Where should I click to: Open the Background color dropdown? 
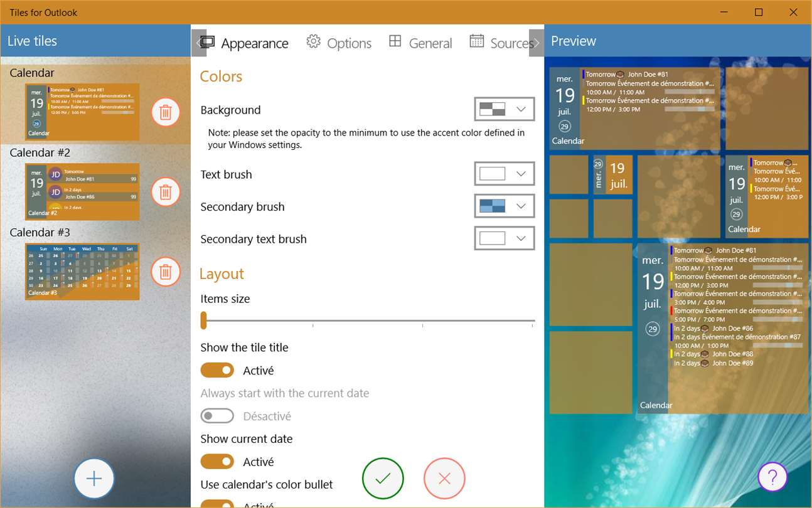[505, 109]
